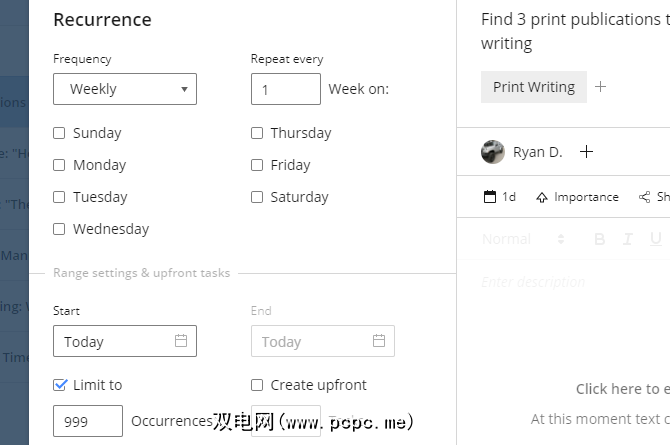Enable the Thursday checkbox
The width and height of the screenshot is (670, 445).
coord(257,133)
